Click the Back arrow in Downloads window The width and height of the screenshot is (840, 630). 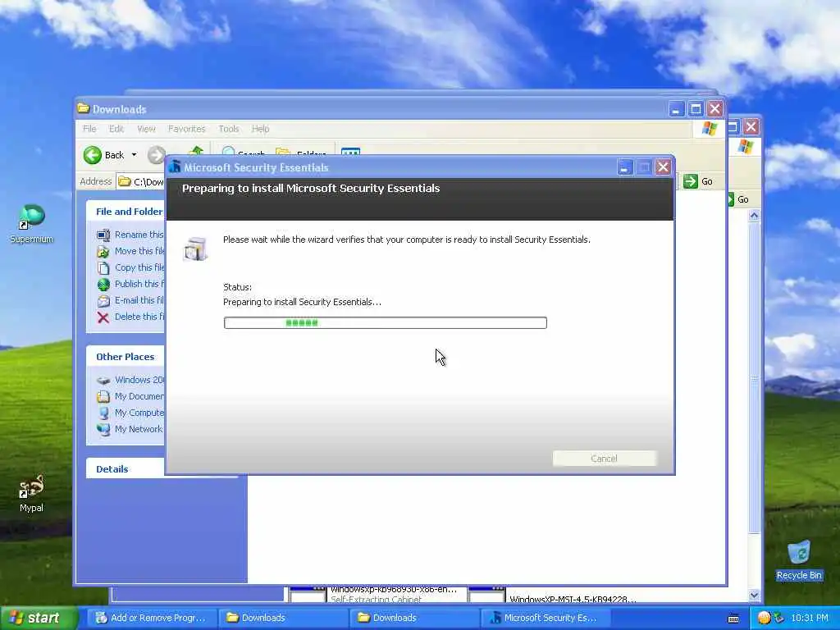click(x=92, y=155)
